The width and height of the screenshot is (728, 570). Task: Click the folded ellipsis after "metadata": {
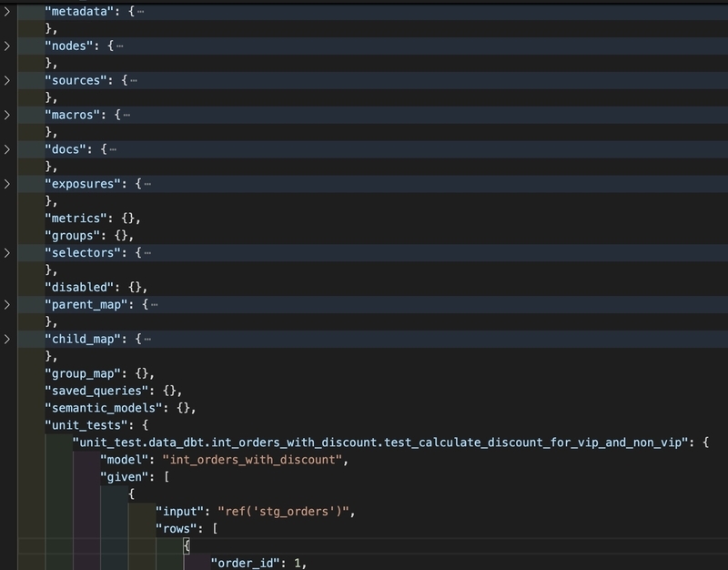click(141, 12)
